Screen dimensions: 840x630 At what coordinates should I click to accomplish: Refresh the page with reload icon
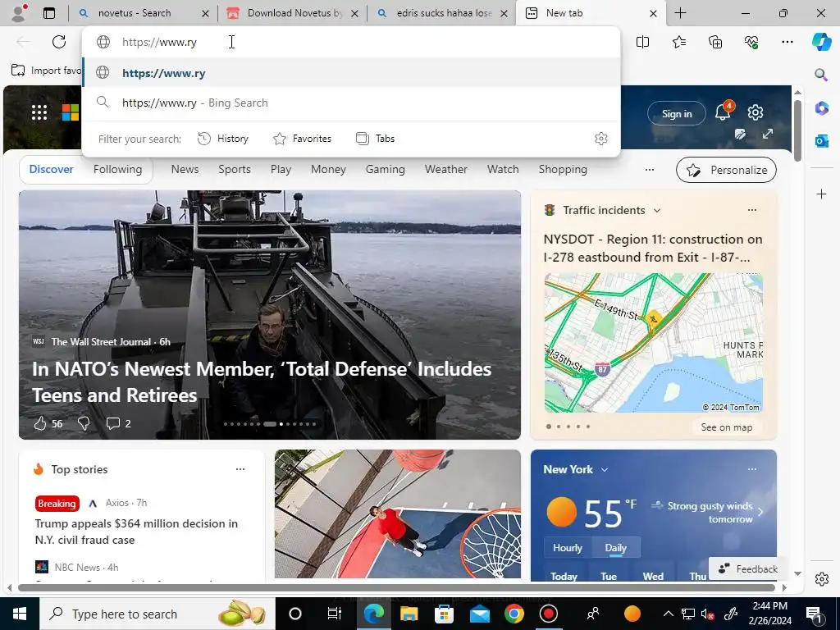pyautogui.click(x=59, y=42)
